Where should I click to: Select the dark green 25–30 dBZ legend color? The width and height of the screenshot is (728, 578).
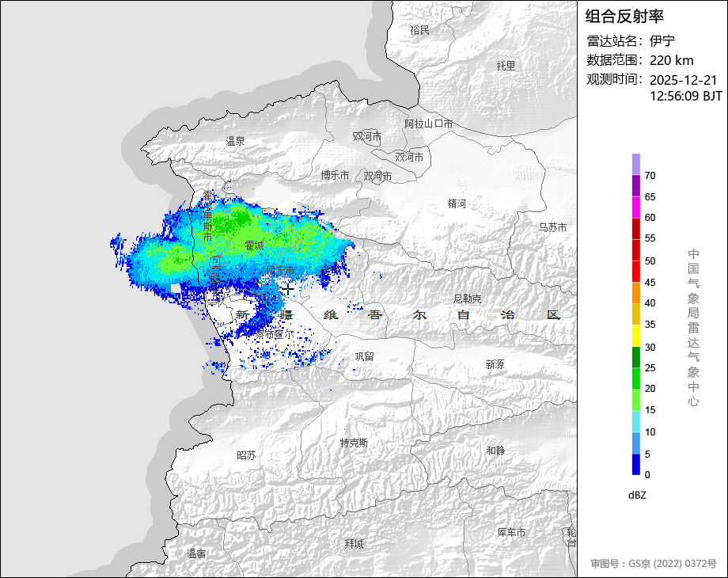pos(635,357)
